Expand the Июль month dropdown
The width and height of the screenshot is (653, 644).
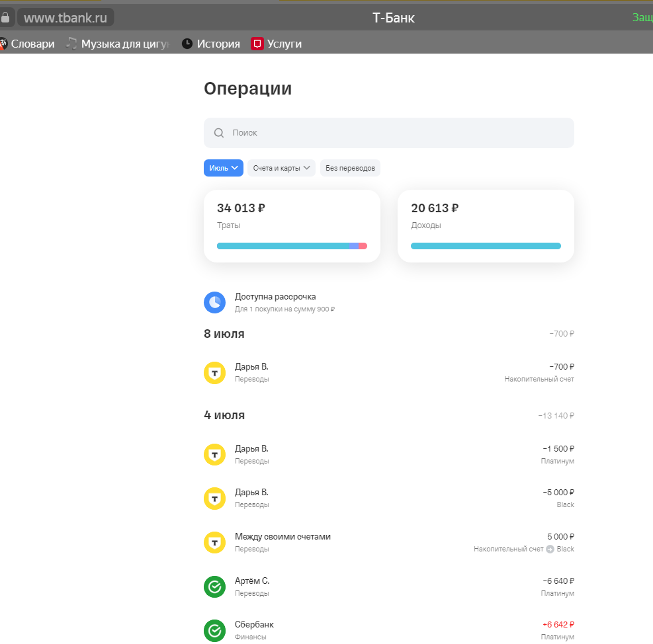point(223,168)
